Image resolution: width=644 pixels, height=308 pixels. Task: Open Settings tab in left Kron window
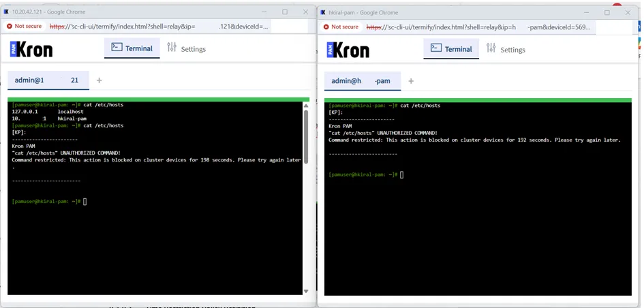pos(187,48)
